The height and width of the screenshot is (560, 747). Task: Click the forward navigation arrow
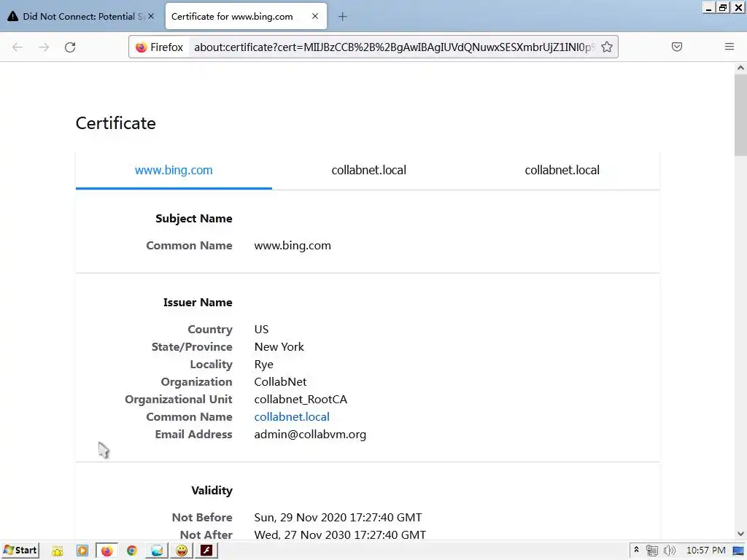pyautogui.click(x=44, y=47)
